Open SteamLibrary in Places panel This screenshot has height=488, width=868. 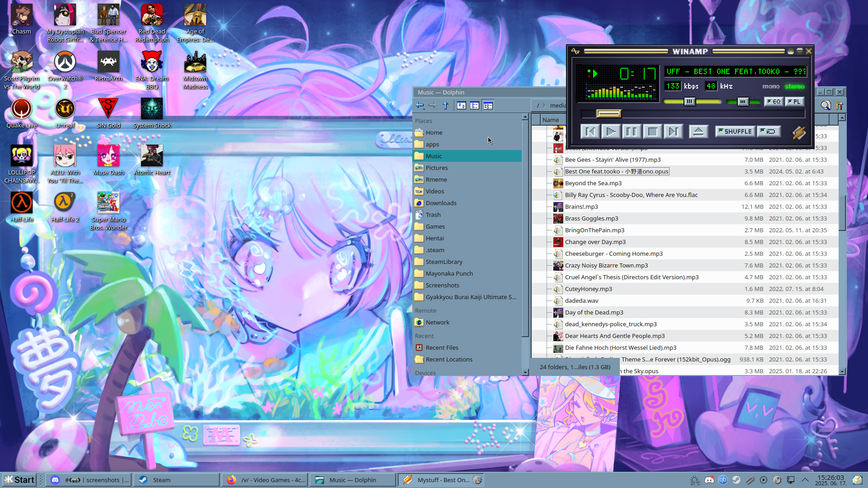click(x=467, y=262)
